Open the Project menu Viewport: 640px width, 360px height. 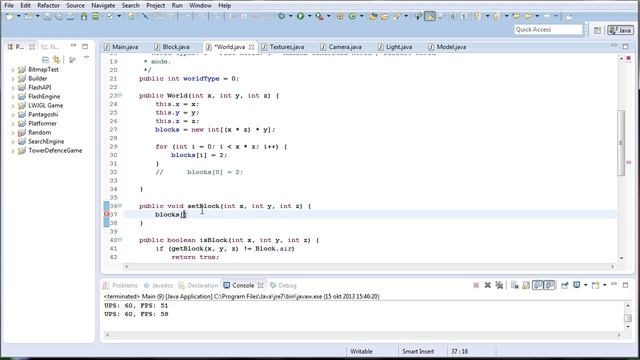tap(156, 5)
